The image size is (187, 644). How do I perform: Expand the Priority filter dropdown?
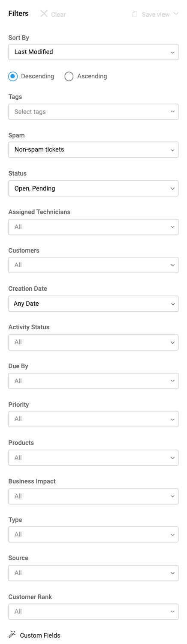click(93, 419)
